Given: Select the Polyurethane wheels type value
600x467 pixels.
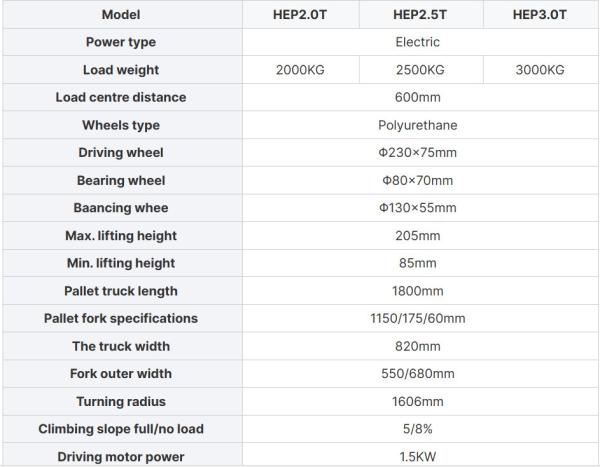Looking at the screenshot, I should 417,125.
